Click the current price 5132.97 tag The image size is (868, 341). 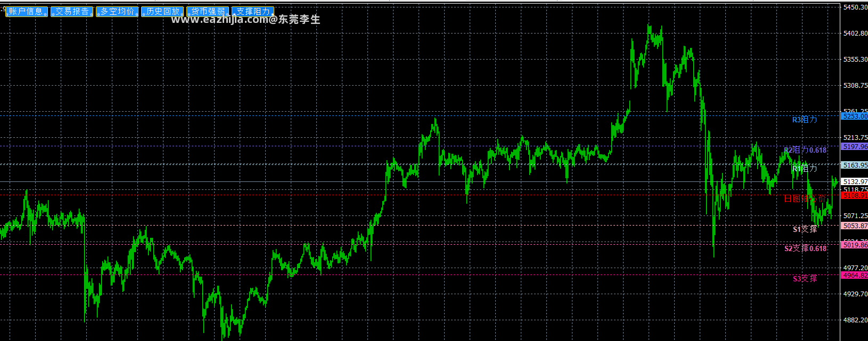click(x=854, y=182)
